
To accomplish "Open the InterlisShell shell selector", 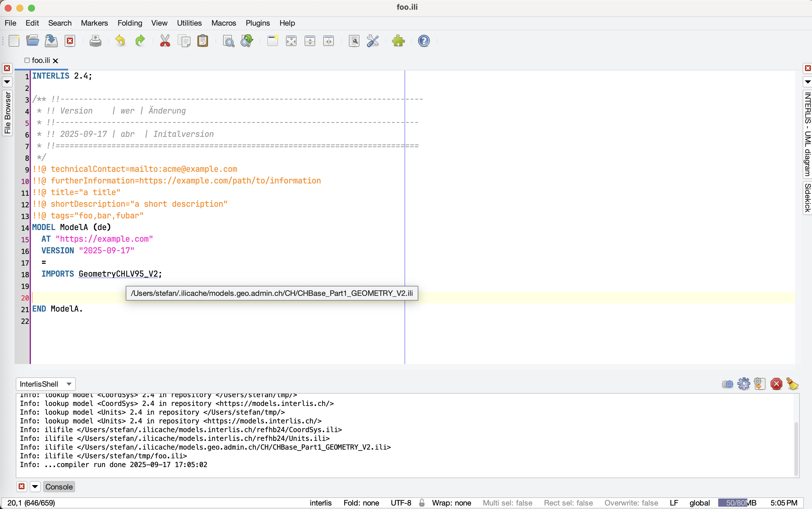I will coord(45,384).
